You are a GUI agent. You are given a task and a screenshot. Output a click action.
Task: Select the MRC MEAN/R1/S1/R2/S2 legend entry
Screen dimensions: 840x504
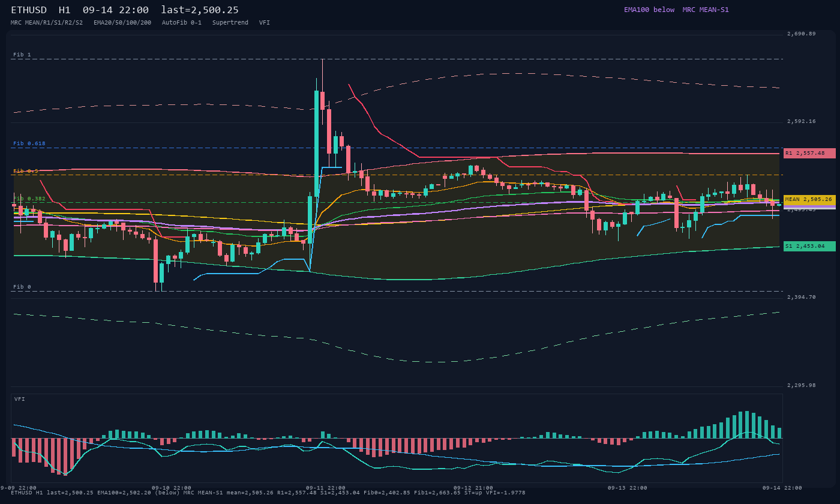[x=47, y=22]
